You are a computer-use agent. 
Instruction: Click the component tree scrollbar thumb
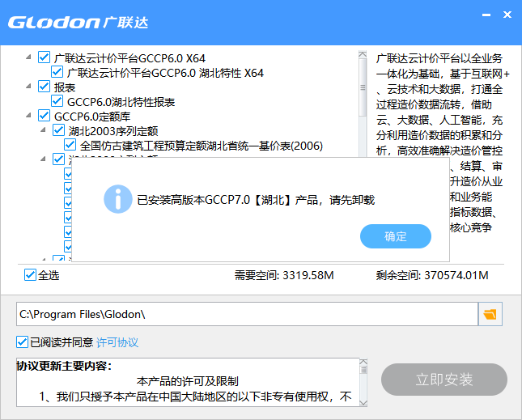click(x=363, y=88)
